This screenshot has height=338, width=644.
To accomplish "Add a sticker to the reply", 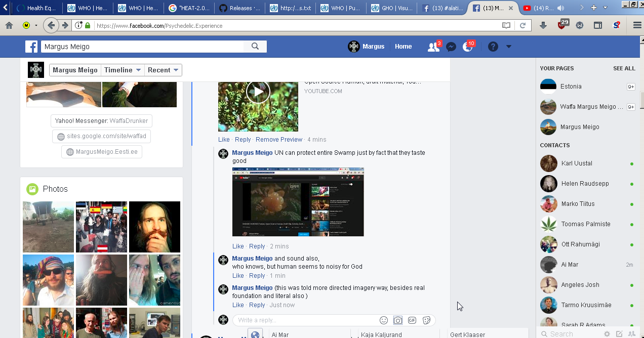I will pos(426,320).
